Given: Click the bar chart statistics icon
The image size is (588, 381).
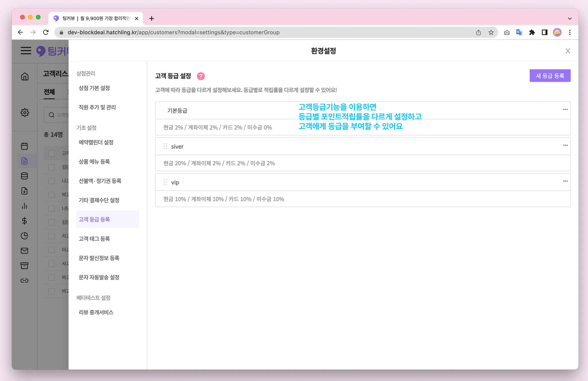Looking at the screenshot, I should tap(24, 206).
